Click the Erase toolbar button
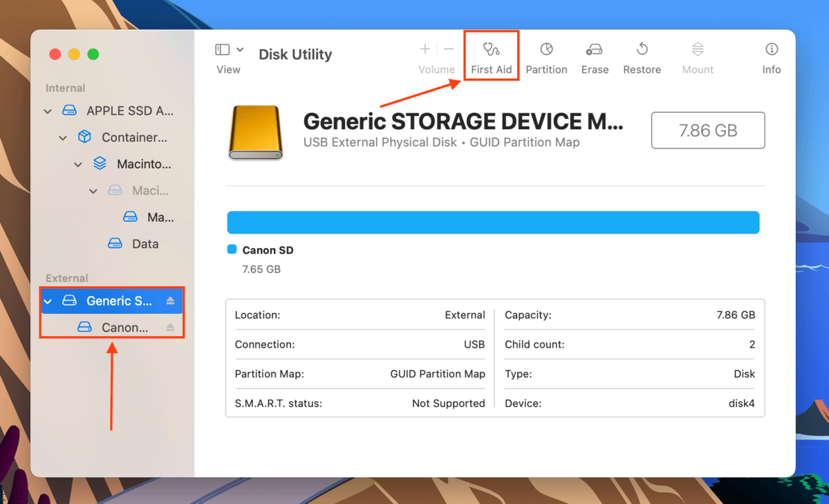 click(x=595, y=58)
